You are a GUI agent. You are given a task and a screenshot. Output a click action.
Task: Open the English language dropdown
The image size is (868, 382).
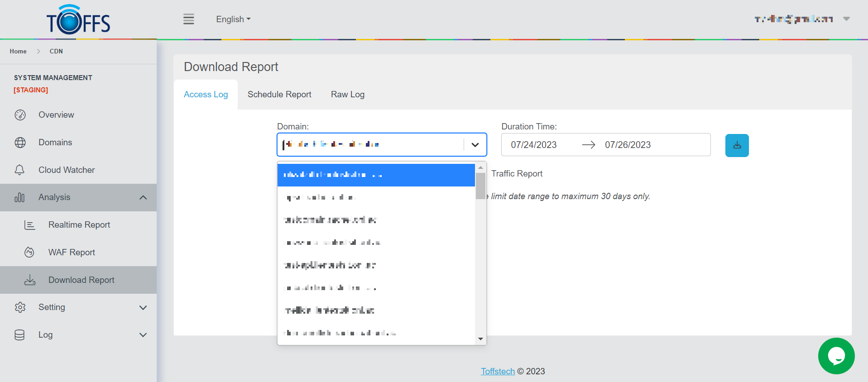pyautogui.click(x=233, y=19)
